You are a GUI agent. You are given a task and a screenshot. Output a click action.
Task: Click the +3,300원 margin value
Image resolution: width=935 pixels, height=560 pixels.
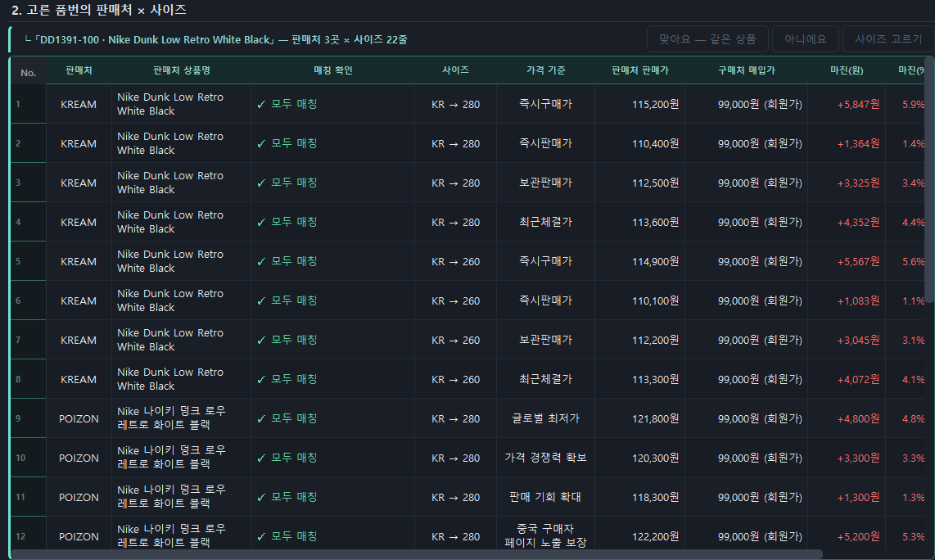[x=858, y=458]
